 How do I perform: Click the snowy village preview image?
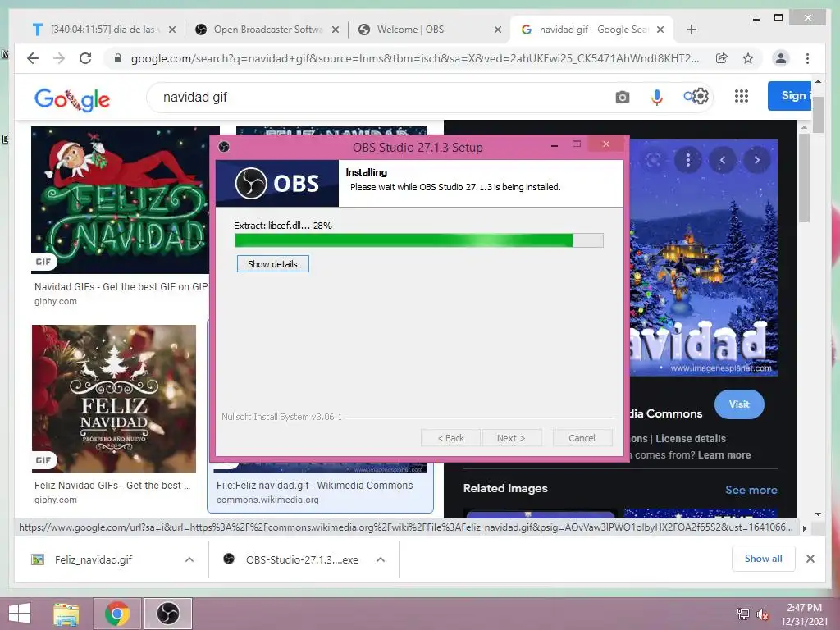coord(703,258)
